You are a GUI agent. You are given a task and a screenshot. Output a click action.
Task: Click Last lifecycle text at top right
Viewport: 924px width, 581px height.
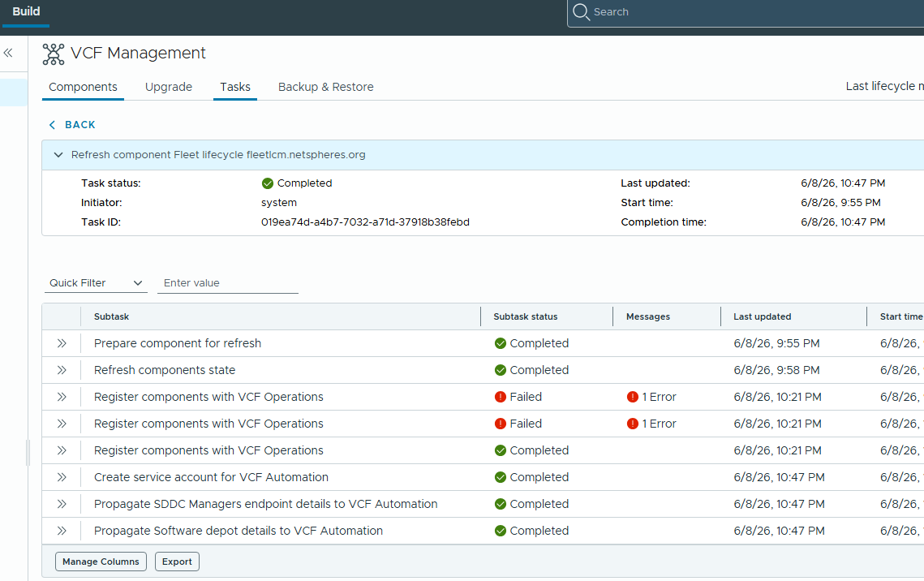884,86
